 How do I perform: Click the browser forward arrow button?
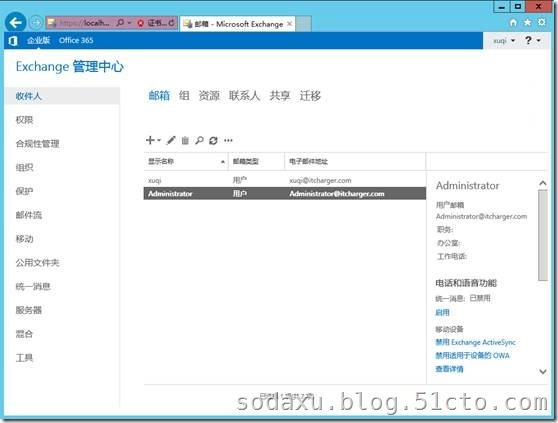[36, 23]
